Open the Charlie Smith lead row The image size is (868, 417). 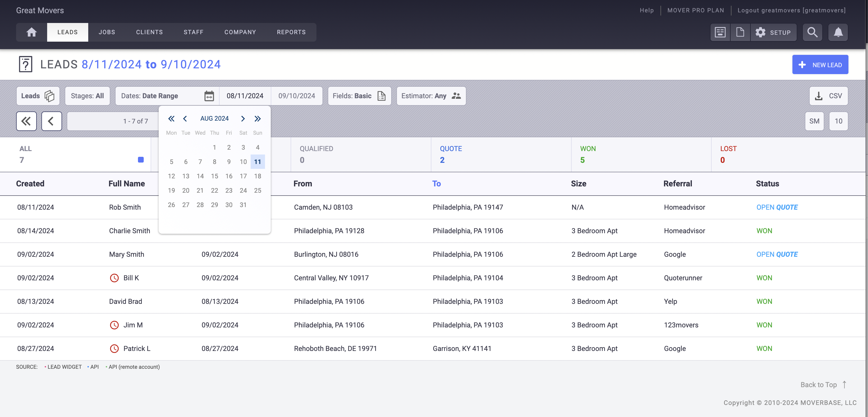coord(433,231)
